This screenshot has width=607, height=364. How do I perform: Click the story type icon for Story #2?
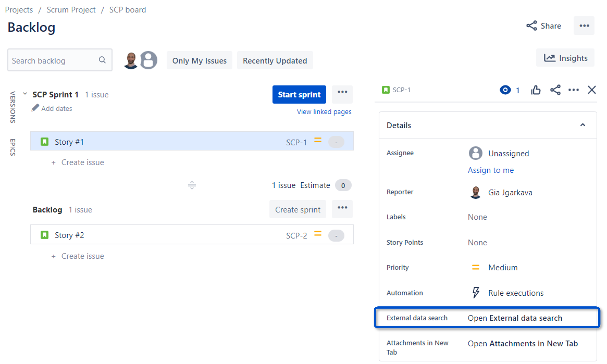tap(44, 235)
